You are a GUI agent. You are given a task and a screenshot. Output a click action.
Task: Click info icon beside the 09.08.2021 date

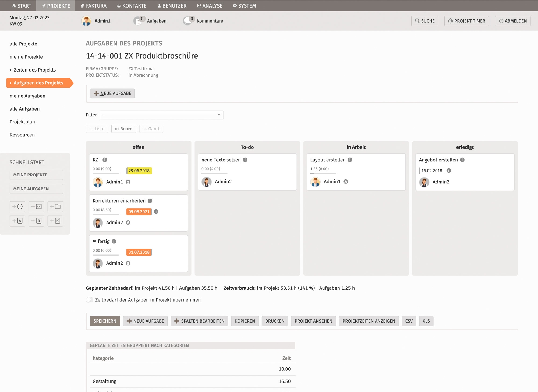pos(156,211)
